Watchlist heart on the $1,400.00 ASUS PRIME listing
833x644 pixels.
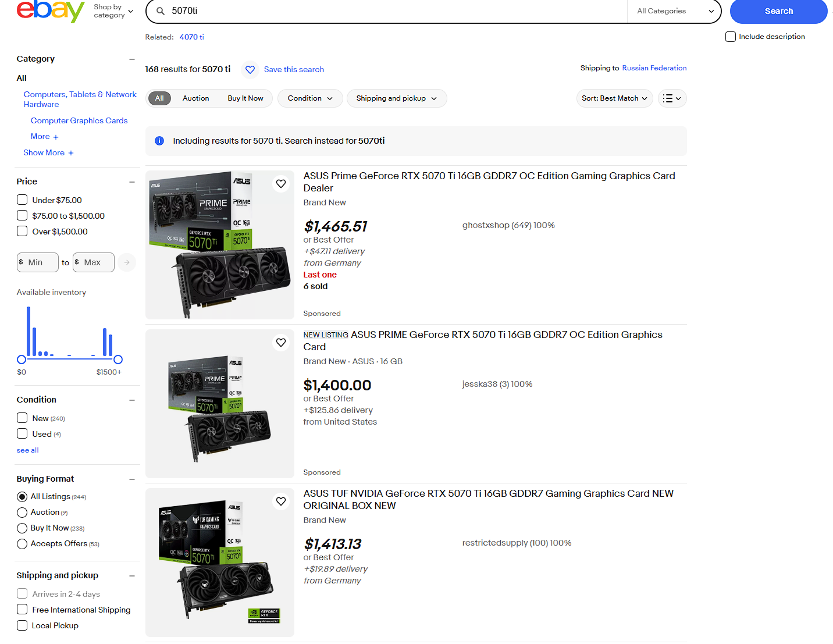tap(281, 343)
